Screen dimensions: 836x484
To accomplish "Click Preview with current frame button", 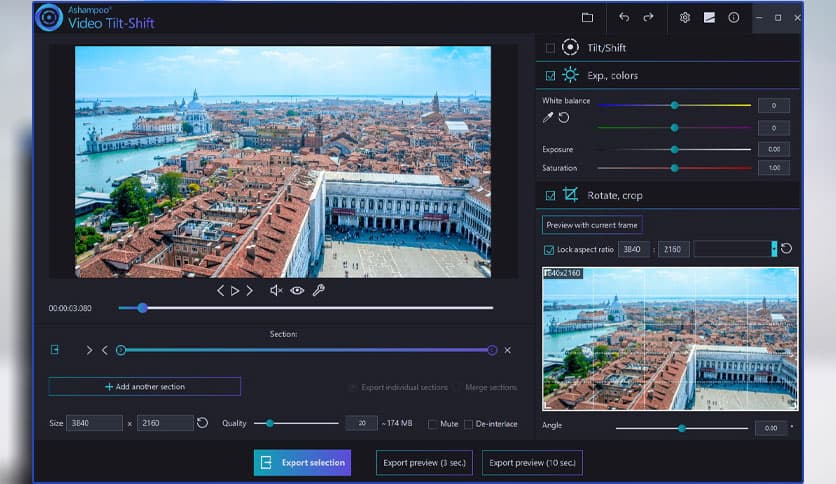I will pyautogui.click(x=592, y=225).
